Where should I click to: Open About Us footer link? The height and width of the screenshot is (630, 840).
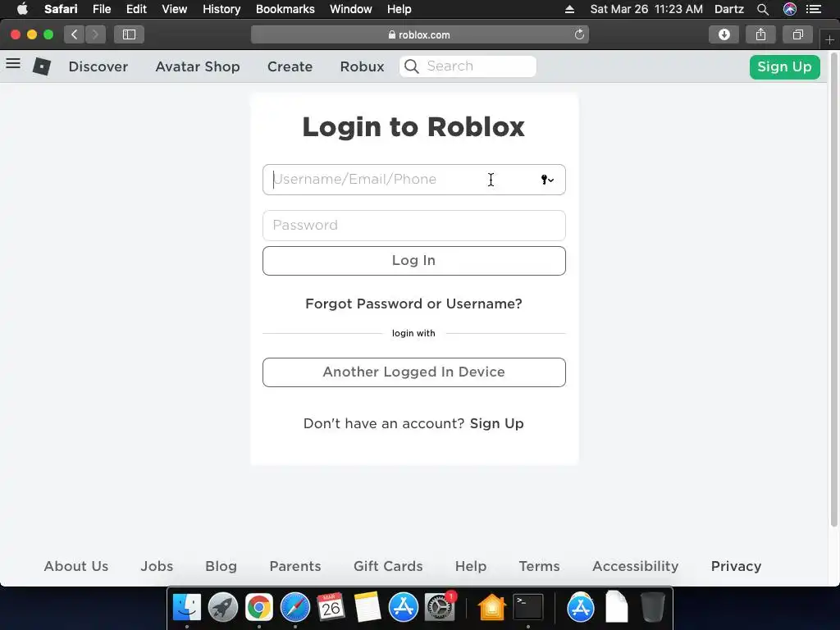tap(76, 566)
